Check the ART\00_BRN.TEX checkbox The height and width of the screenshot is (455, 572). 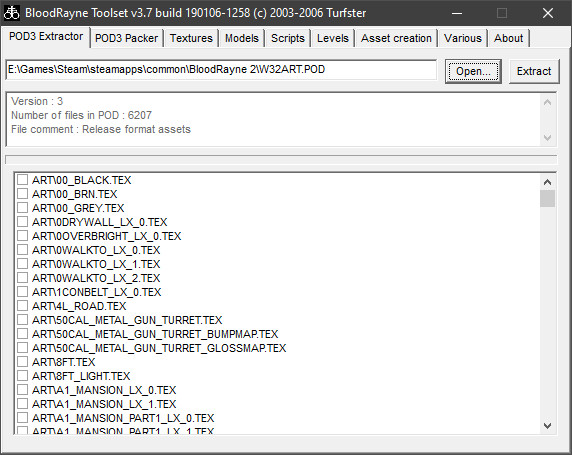(x=23, y=194)
